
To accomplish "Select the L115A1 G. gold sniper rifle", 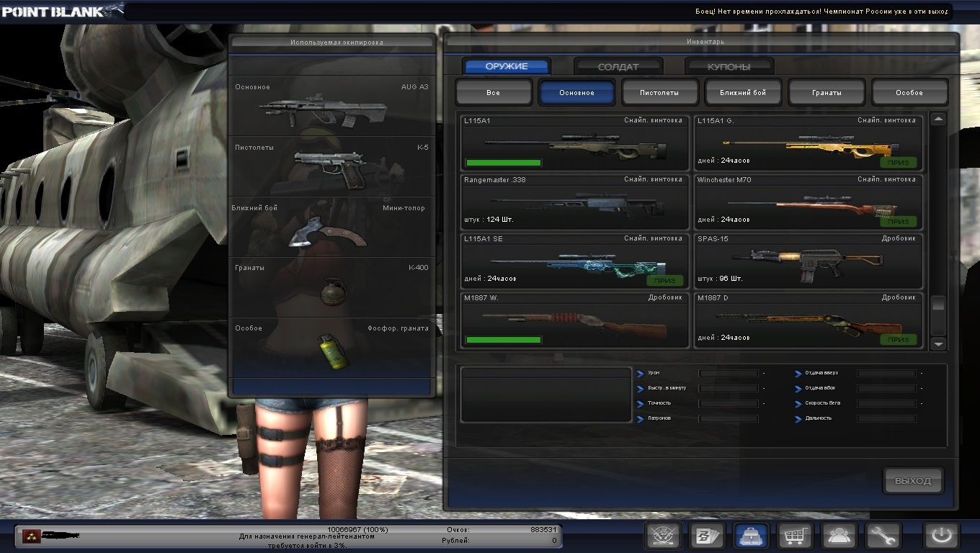I will click(x=808, y=143).
